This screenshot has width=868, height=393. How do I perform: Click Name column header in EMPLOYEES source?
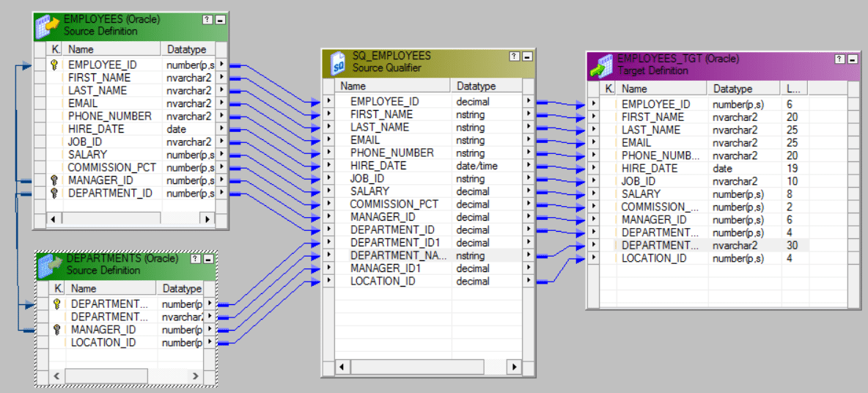click(x=112, y=49)
